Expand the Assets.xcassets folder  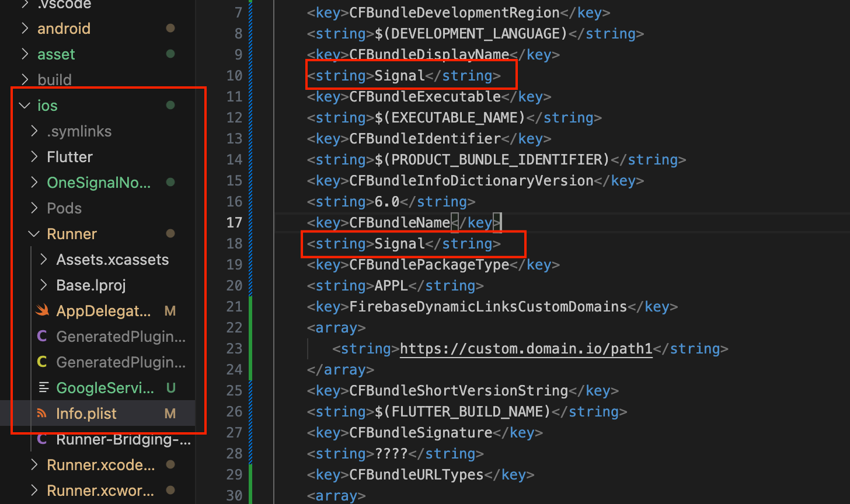click(x=43, y=260)
